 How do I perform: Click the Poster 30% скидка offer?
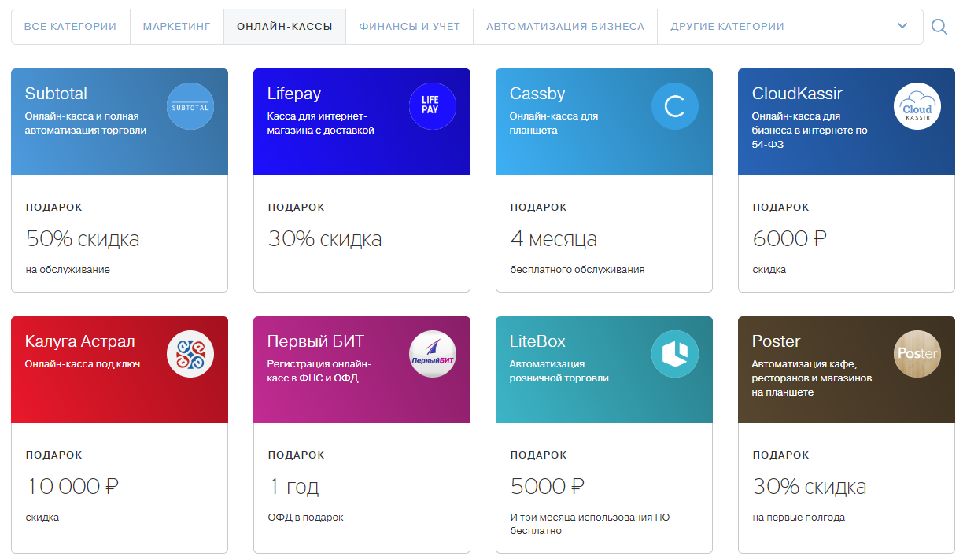click(x=809, y=487)
